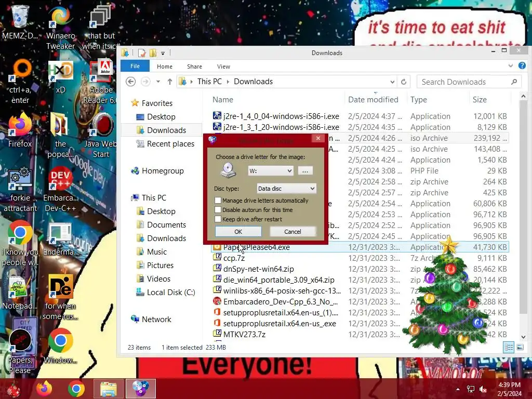The height and width of the screenshot is (399, 532).
Task: Open the Home ribbon tab
Action: pos(165,66)
